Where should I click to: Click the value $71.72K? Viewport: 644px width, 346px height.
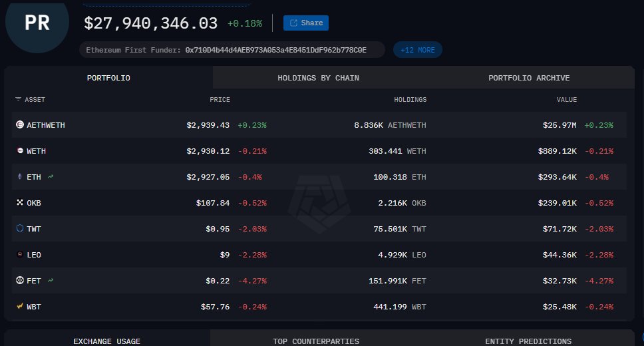point(560,229)
